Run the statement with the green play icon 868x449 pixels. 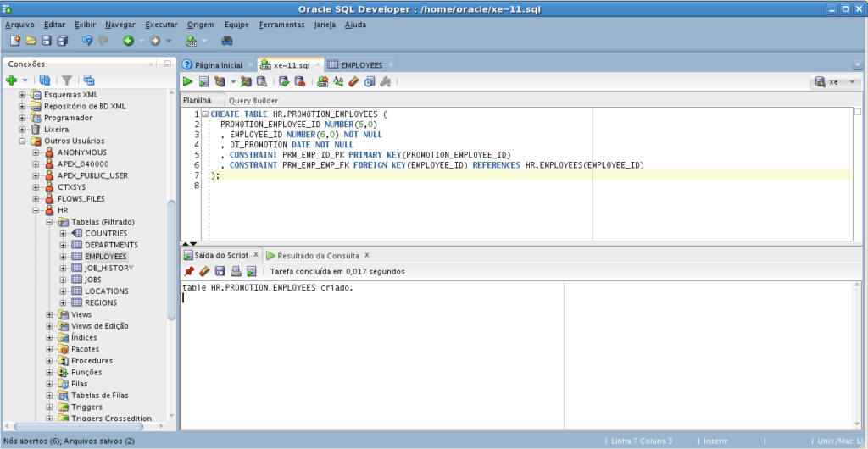coord(188,82)
